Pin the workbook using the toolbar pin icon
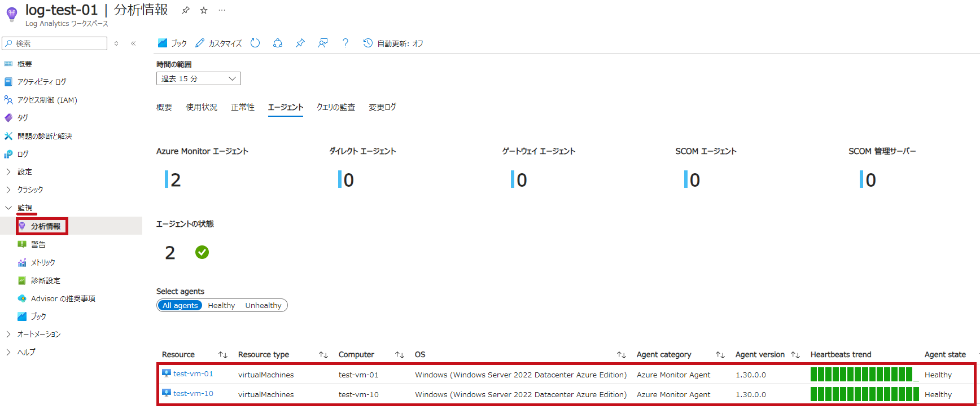Screen dimensions: 980x409 [300, 43]
